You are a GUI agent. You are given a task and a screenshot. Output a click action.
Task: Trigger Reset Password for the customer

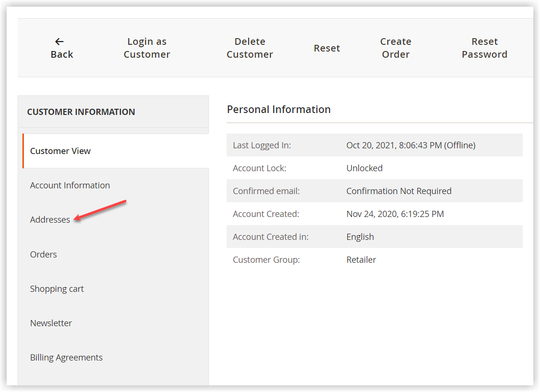[484, 48]
